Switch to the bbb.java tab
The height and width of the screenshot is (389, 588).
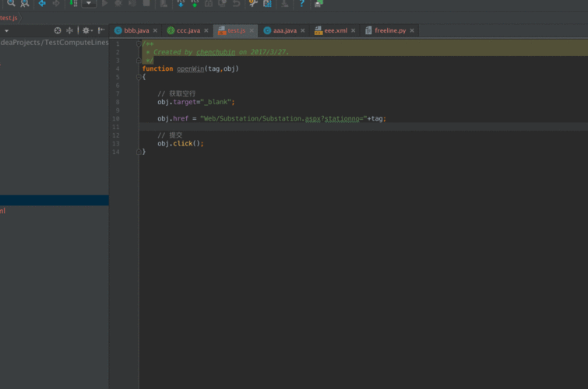coord(136,30)
